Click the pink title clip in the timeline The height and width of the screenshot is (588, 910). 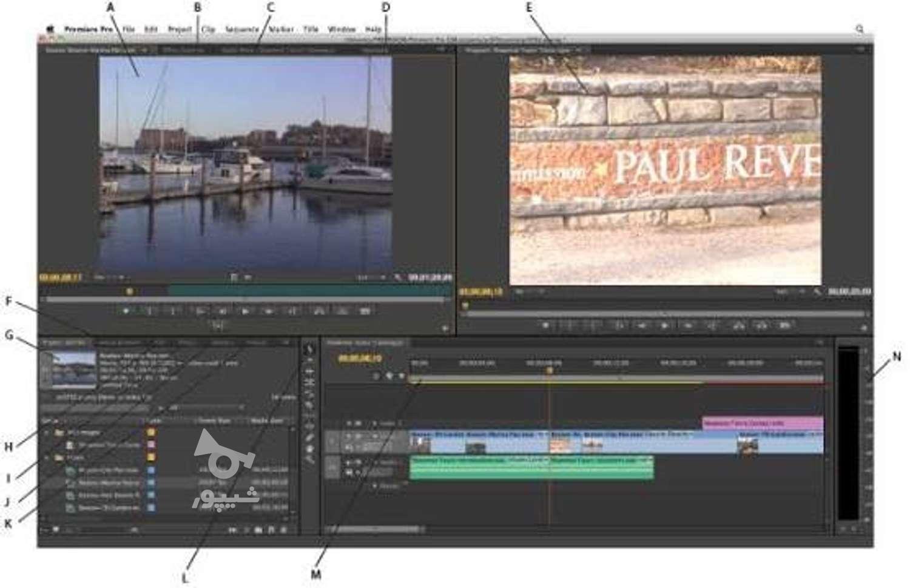762,423
